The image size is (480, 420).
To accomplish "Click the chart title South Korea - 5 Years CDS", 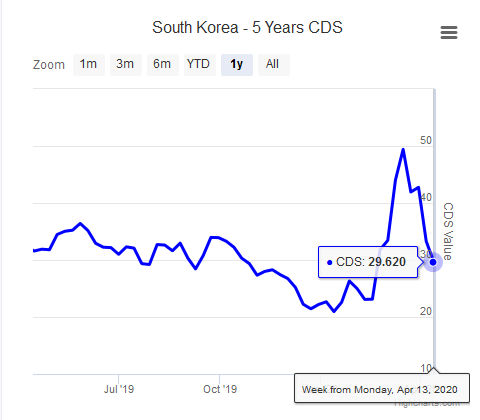I will [247, 27].
